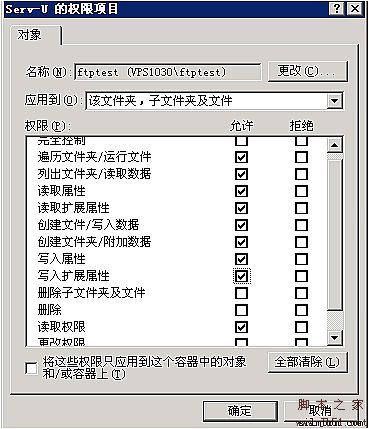
Task: Click the 更改 button
Action: tap(308, 71)
